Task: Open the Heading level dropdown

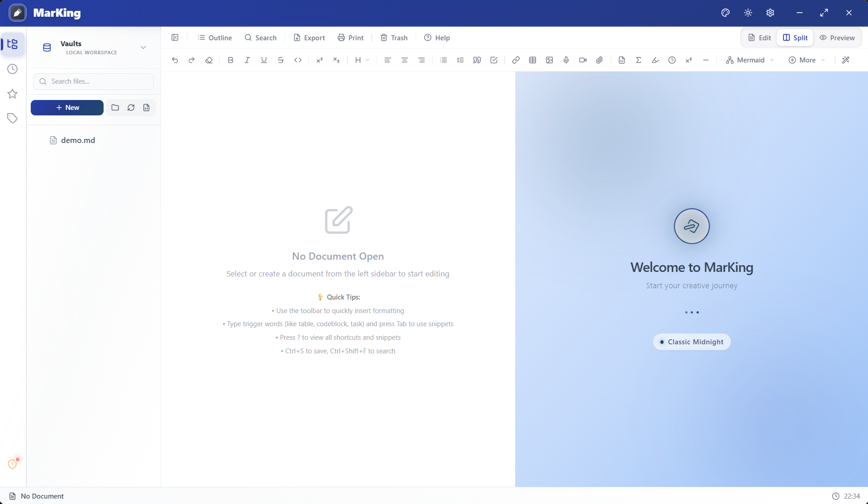Action: click(361, 60)
